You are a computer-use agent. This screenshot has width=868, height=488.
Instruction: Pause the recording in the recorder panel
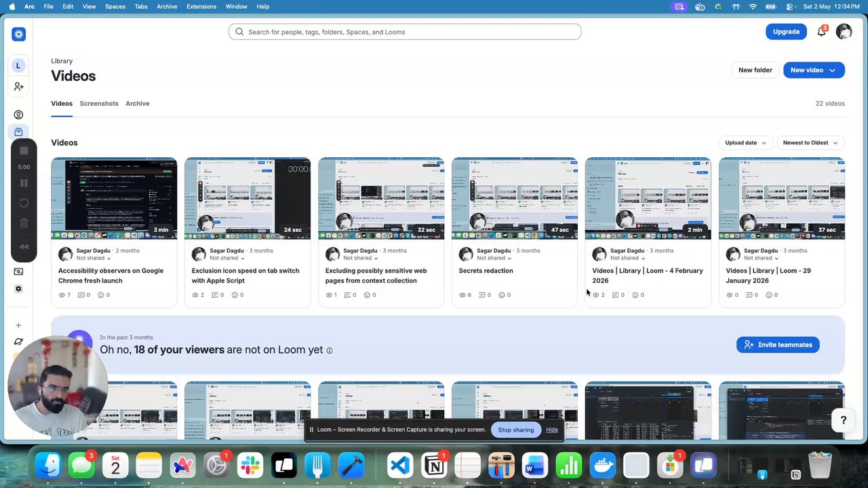coord(24,183)
